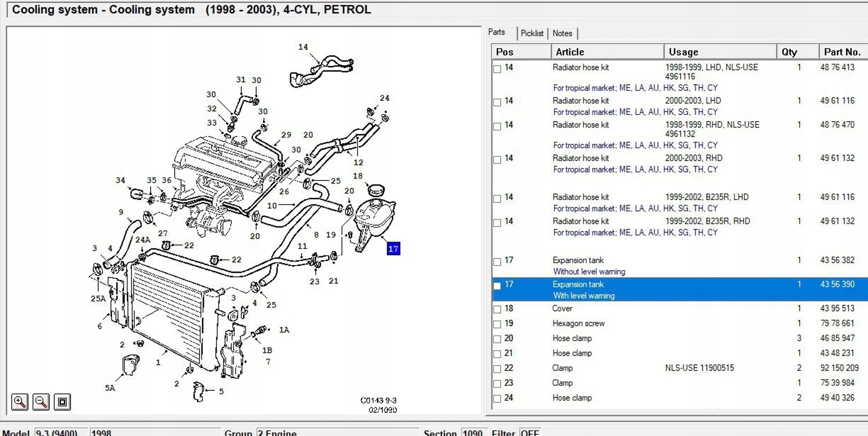Click the Filter OFF field
This screenshot has width=868, height=436.
pos(529,433)
